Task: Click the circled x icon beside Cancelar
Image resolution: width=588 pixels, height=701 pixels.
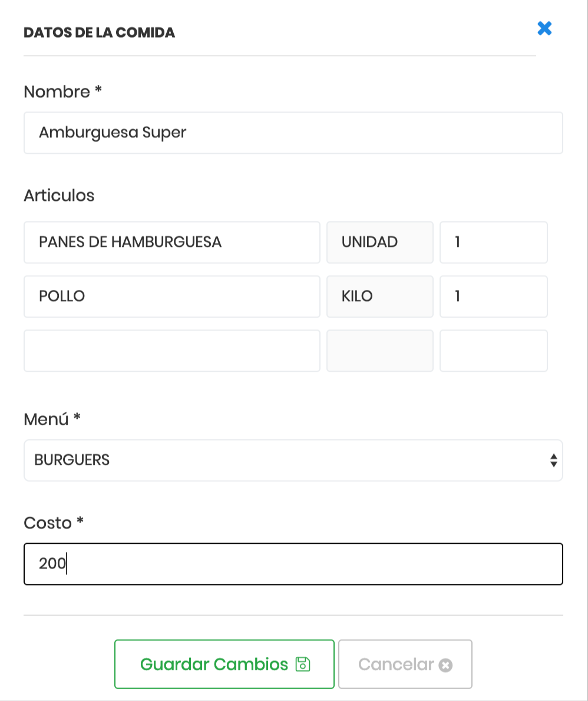Action: point(445,665)
